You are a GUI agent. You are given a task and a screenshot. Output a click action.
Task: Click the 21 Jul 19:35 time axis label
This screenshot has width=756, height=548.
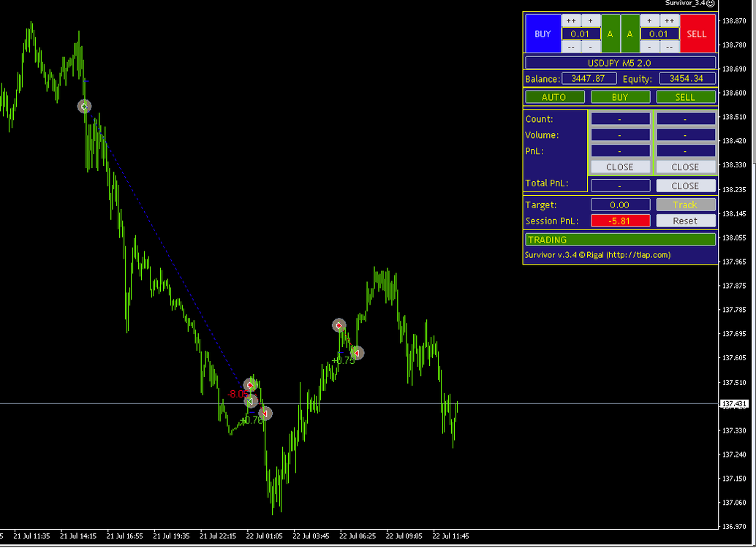coord(171,536)
